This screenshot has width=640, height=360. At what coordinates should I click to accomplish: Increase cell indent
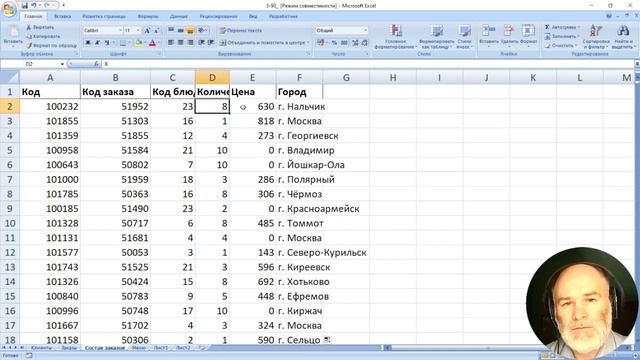(211, 42)
